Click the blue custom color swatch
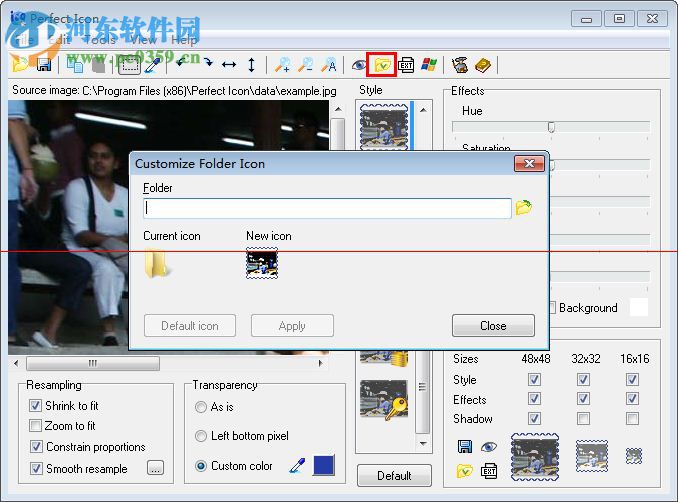The height and width of the screenshot is (502, 678). point(323,465)
